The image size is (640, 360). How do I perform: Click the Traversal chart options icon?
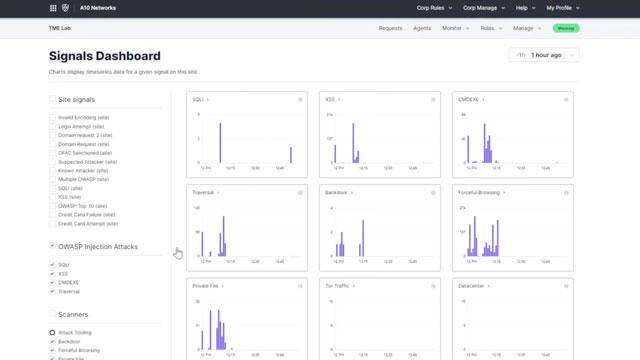pyautogui.click(x=300, y=193)
